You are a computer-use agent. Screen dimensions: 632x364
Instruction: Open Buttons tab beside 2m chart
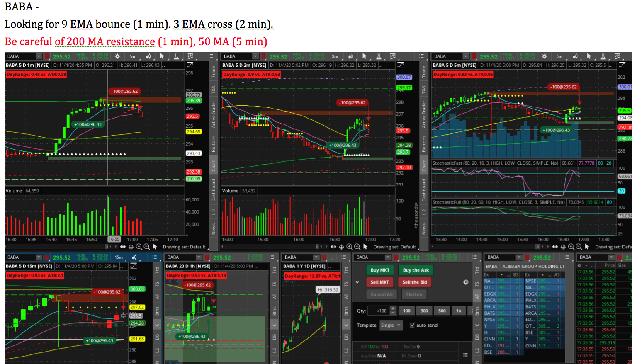pos(424,143)
